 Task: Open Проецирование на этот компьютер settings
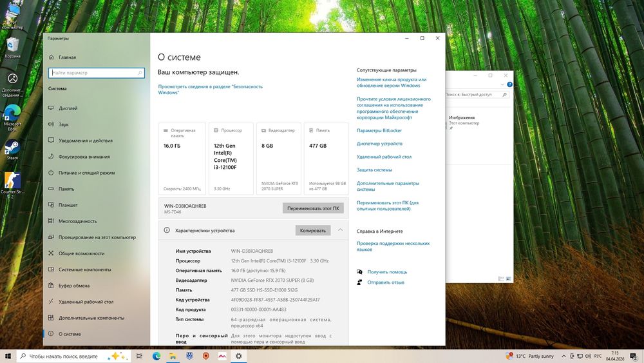pyautogui.click(x=97, y=237)
